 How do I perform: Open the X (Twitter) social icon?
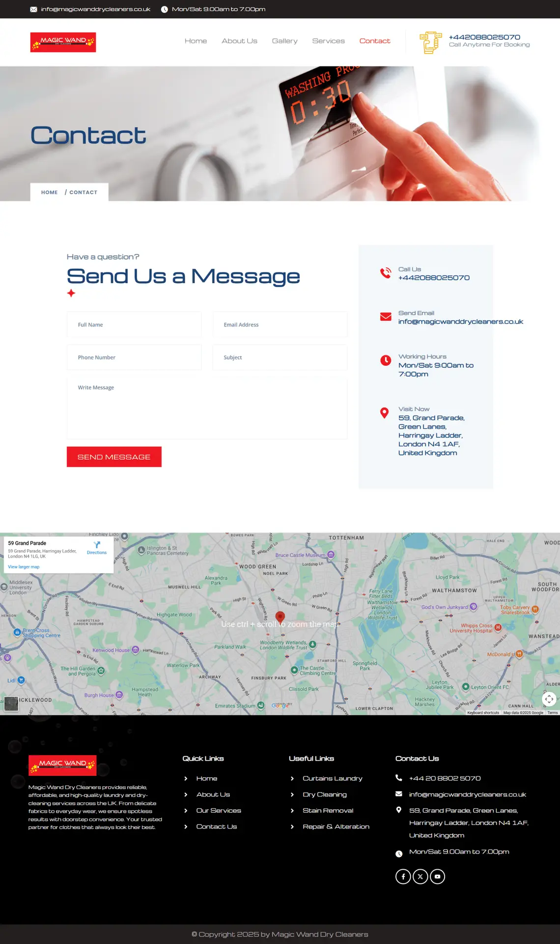(420, 876)
